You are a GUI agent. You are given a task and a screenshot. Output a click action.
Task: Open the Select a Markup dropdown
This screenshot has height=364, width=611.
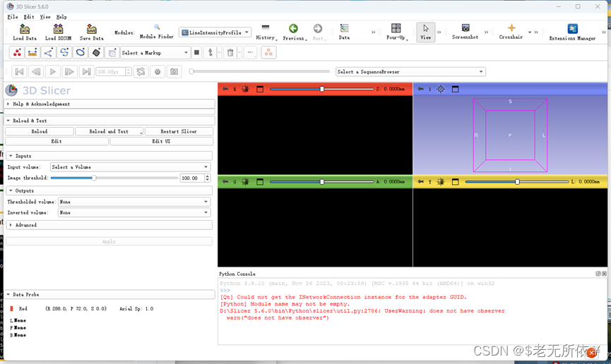pyautogui.click(x=155, y=53)
